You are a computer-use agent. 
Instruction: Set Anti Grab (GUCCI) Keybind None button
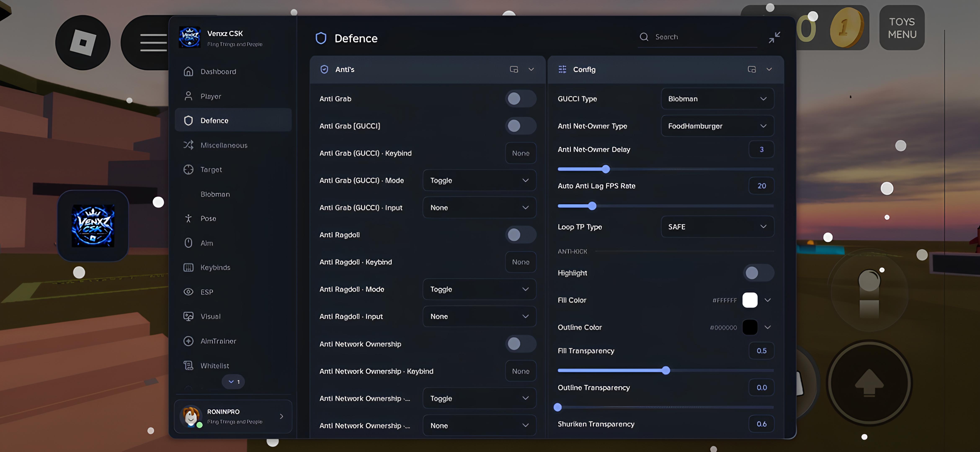(520, 153)
